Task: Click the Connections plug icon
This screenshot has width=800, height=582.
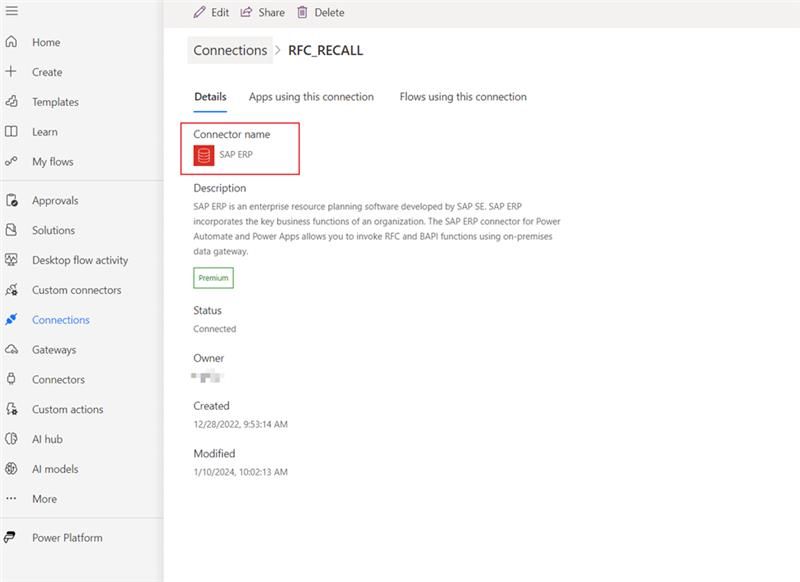Action: click(11, 319)
